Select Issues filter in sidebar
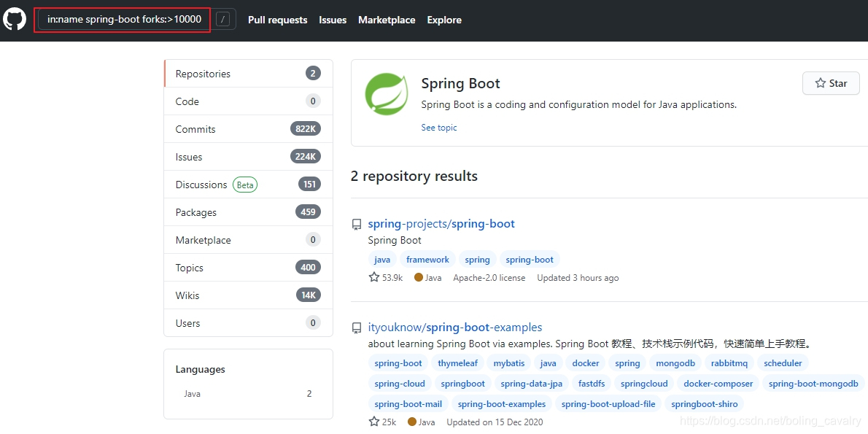 pyautogui.click(x=249, y=157)
